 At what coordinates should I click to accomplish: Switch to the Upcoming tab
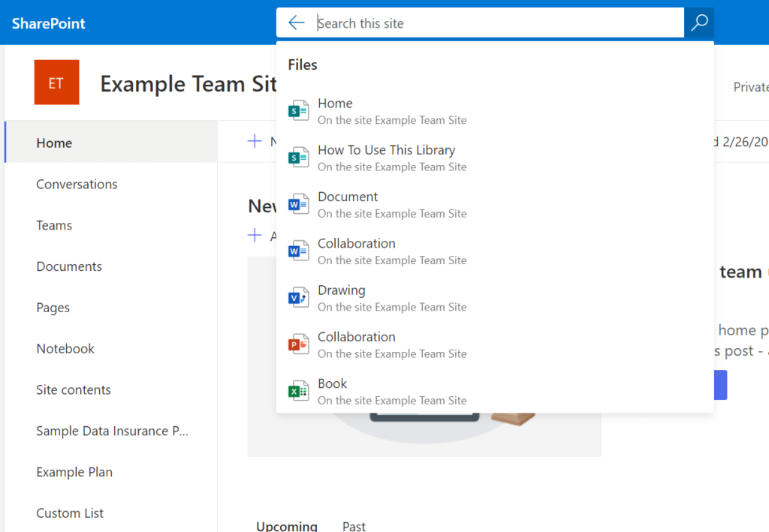(287, 526)
